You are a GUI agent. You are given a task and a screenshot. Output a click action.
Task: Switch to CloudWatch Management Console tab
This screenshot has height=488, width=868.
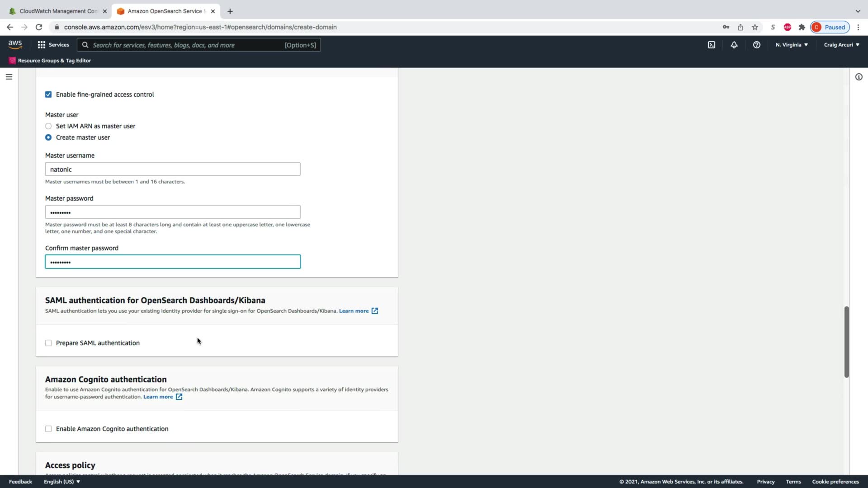58,11
